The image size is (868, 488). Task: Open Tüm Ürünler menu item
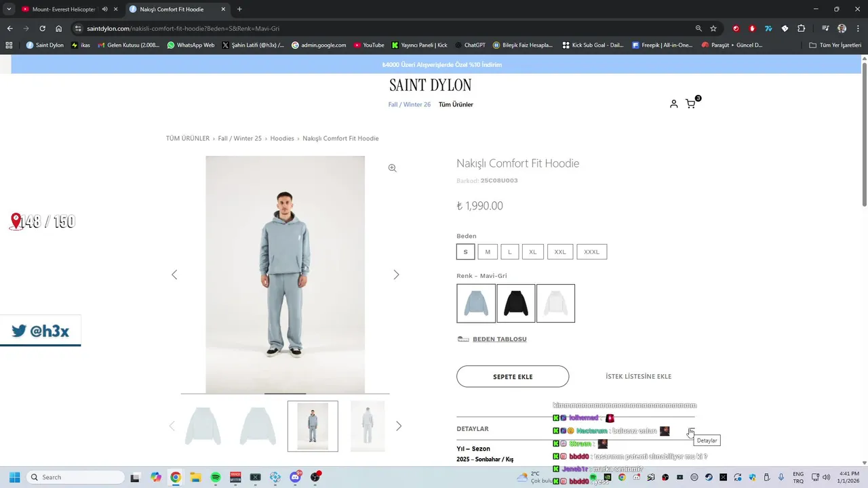click(456, 104)
